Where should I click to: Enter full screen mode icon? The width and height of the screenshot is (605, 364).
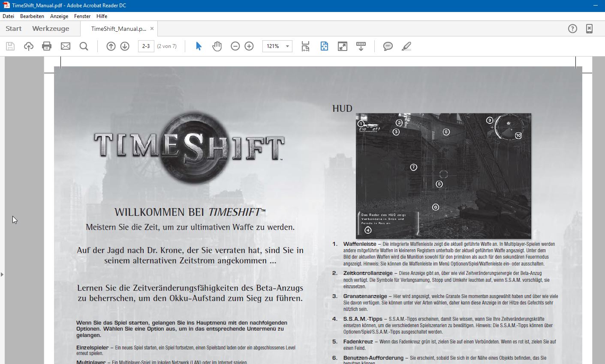tap(343, 46)
